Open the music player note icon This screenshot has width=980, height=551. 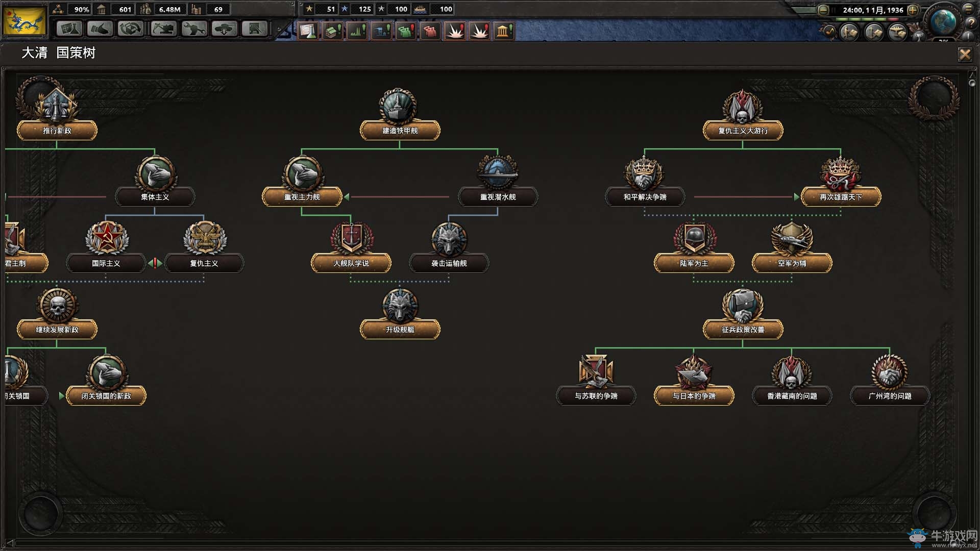829,32
